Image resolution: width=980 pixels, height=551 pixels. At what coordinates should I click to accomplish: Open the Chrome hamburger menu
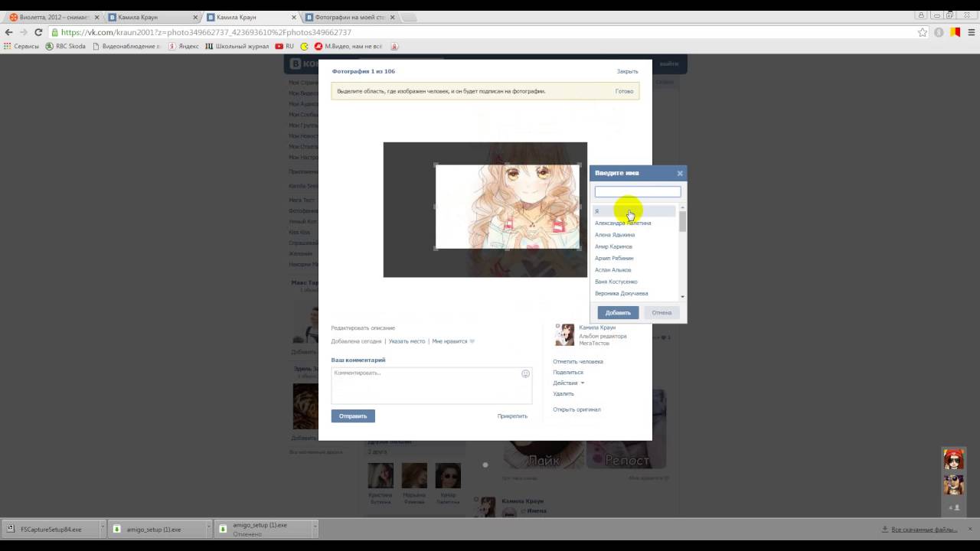coord(971,32)
